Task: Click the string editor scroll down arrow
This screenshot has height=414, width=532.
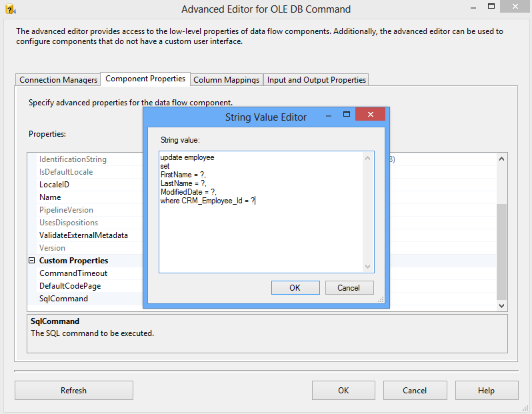Action: pos(368,267)
